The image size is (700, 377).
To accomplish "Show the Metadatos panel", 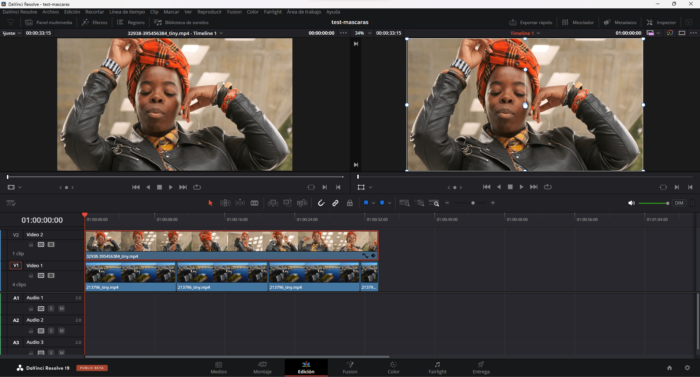I will pyautogui.click(x=620, y=22).
